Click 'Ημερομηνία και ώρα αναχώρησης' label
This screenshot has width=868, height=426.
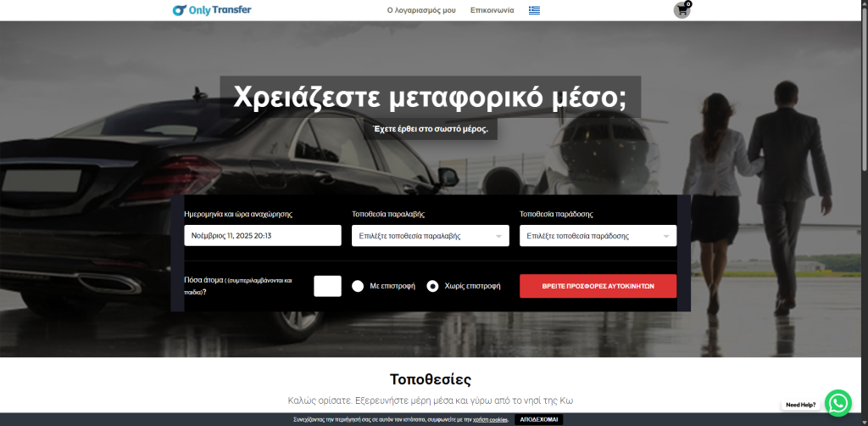[238, 214]
